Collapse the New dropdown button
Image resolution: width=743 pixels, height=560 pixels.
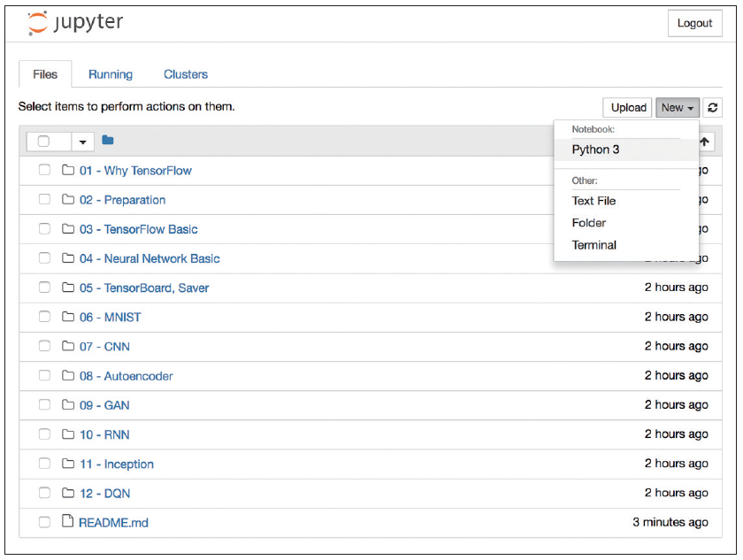[678, 108]
